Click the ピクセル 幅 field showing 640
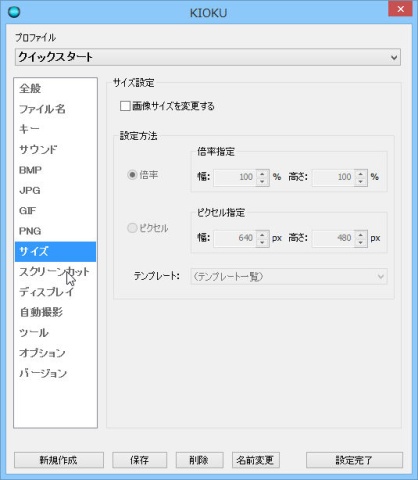The image size is (418, 480). pyautogui.click(x=235, y=238)
